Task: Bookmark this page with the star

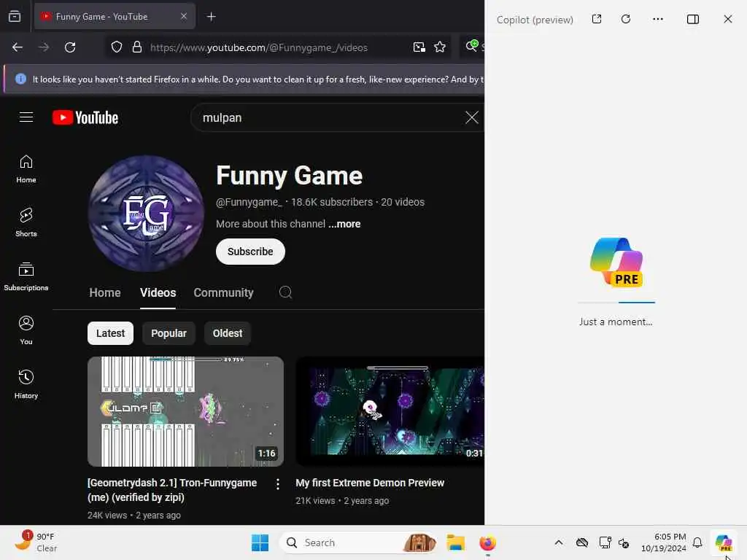Action: tap(440, 47)
